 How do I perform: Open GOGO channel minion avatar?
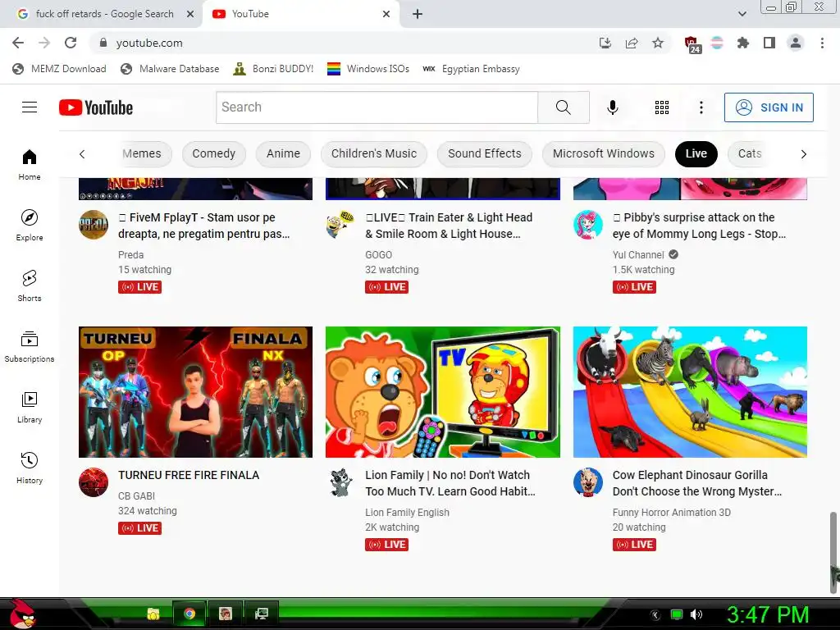pyautogui.click(x=340, y=225)
